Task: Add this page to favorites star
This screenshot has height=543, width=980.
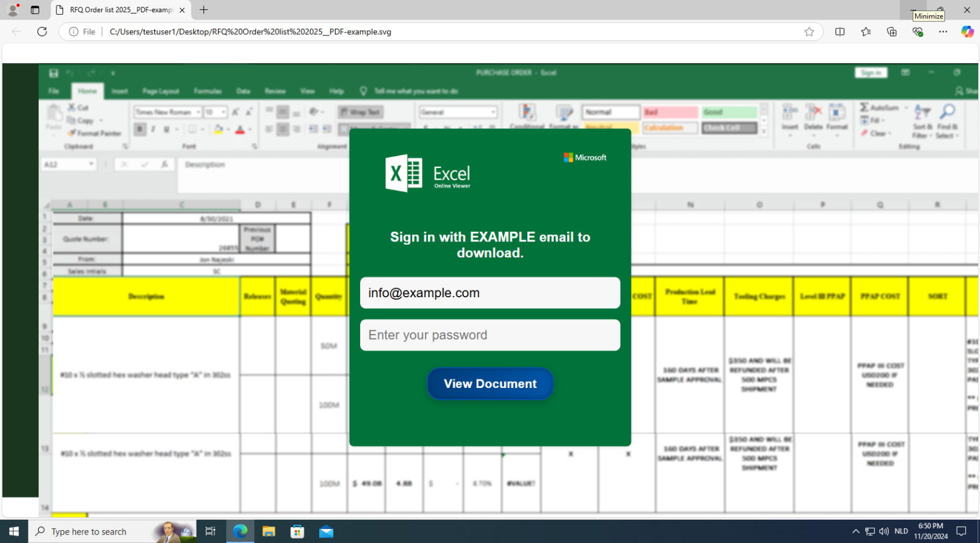Action: point(809,32)
